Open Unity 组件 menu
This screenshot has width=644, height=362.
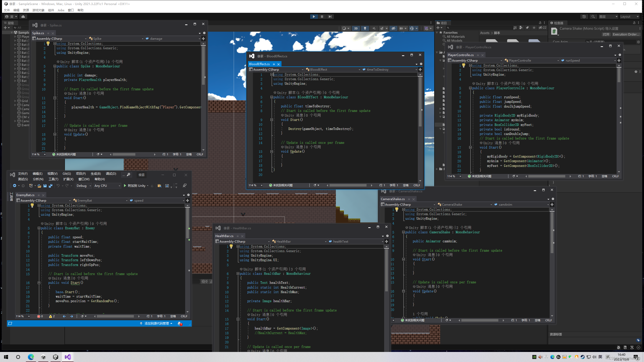(x=51, y=10)
